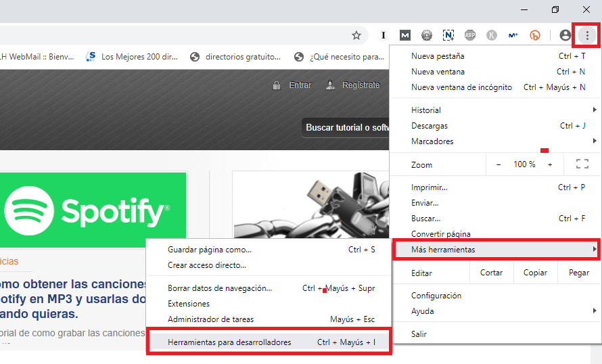Screen dimensions: 602x364
Task: Choose Imprimir... menu entry
Action: point(496,187)
